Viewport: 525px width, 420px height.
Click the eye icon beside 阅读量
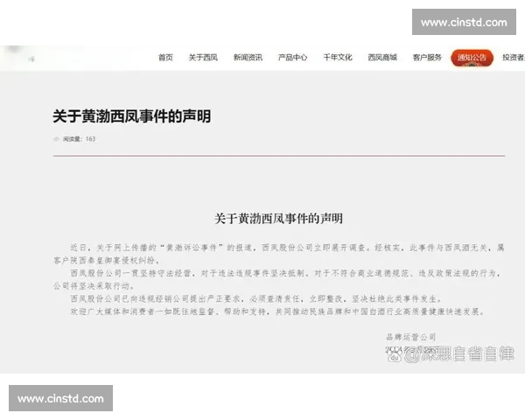pos(56,139)
